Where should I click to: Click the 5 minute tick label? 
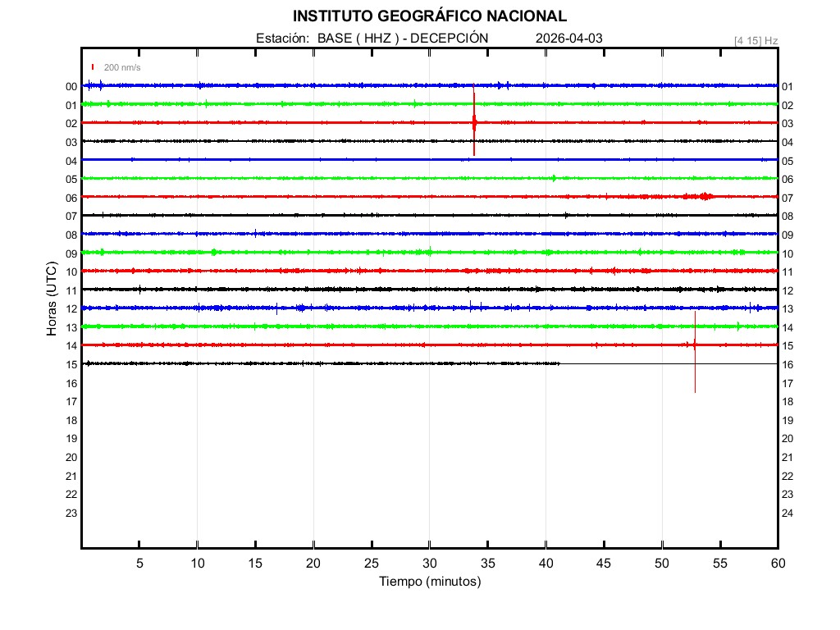[x=139, y=563]
